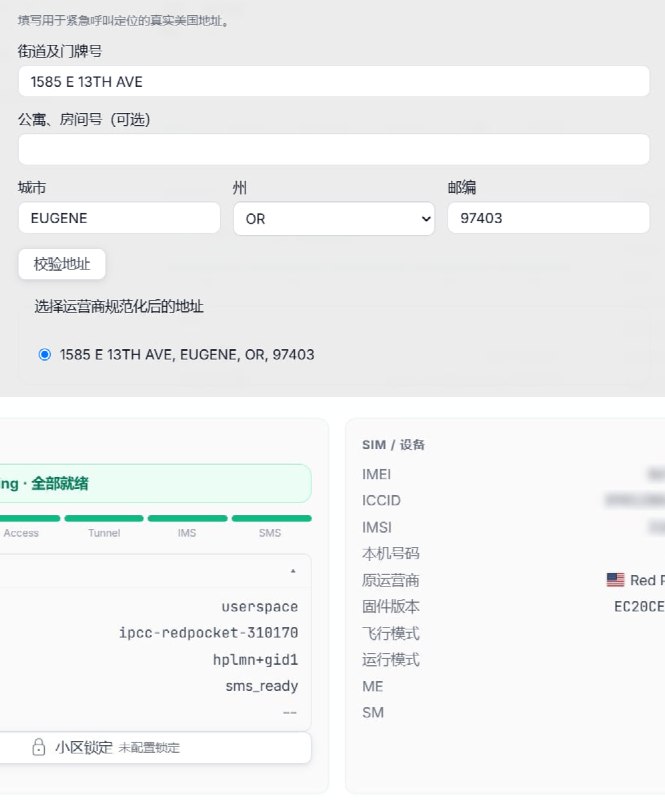
Task: Click the Access progress segment
Action: point(29,518)
